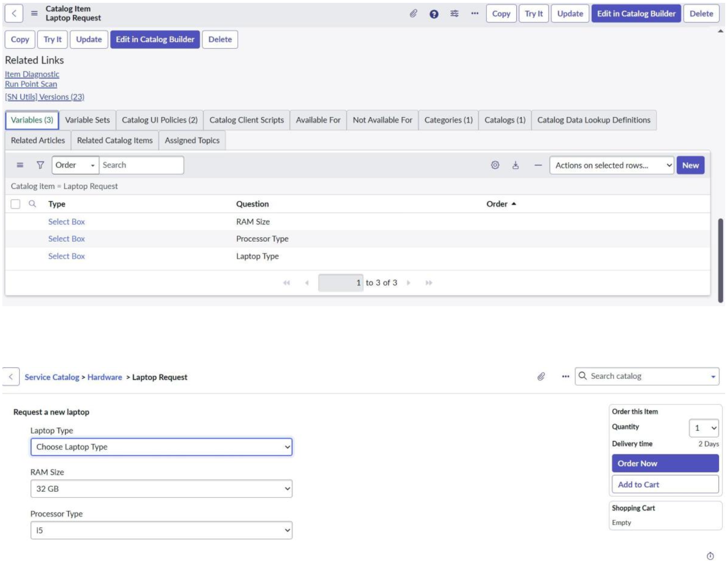Click the catalog search magnifier icon
The height and width of the screenshot is (564, 728).
pyautogui.click(x=583, y=376)
